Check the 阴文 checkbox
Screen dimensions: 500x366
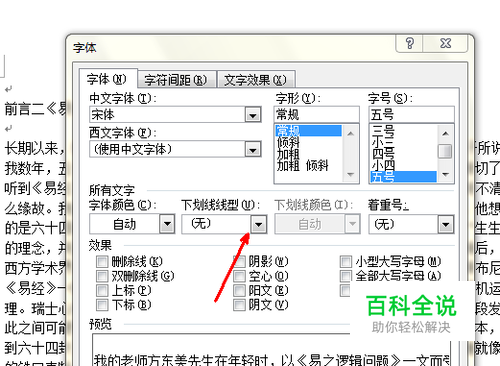[239, 305]
